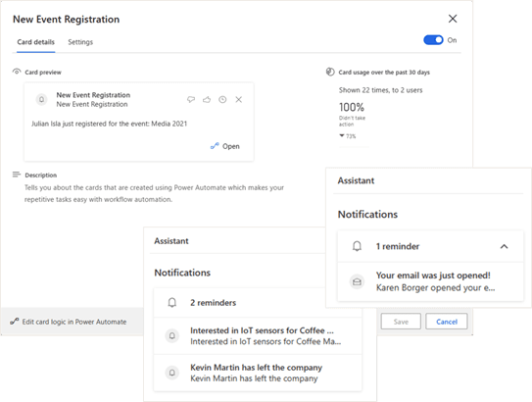Switch to the Settings tab
The height and width of the screenshot is (402, 532).
[x=80, y=42]
